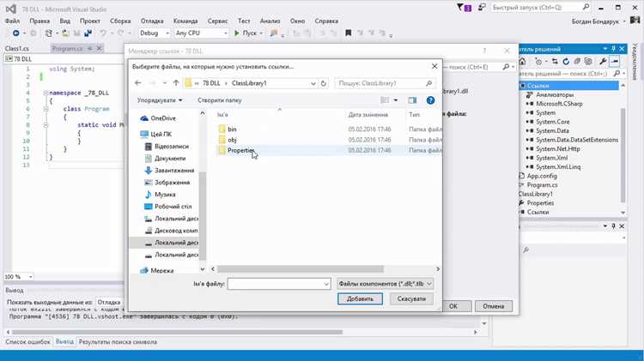This screenshot has width=644, height=361.
Task: Close the file selection dialog
Action: point(434,66)
